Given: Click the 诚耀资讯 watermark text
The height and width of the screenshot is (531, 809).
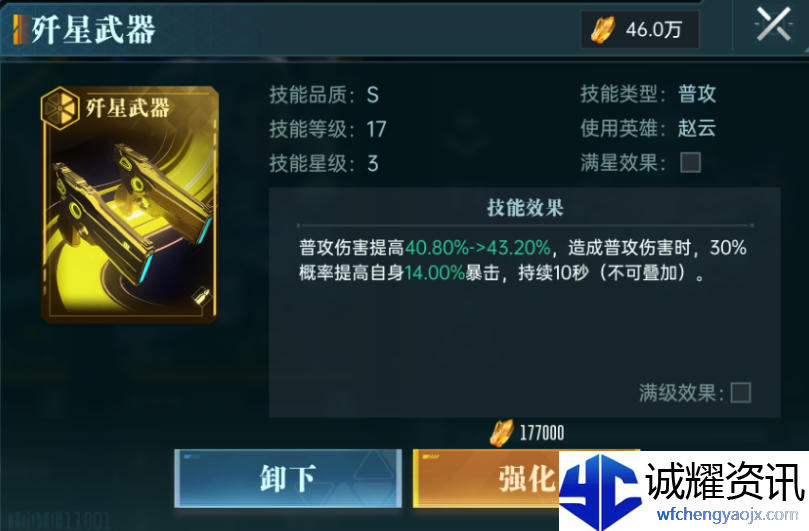Looking at the screenshot, I should point(725,481).
